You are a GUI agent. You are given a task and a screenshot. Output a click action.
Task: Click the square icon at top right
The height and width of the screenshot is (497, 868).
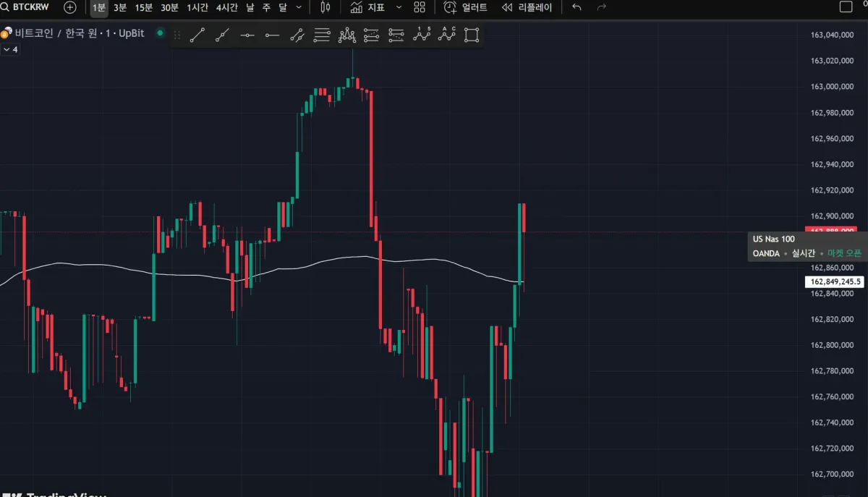click(845, 7)
